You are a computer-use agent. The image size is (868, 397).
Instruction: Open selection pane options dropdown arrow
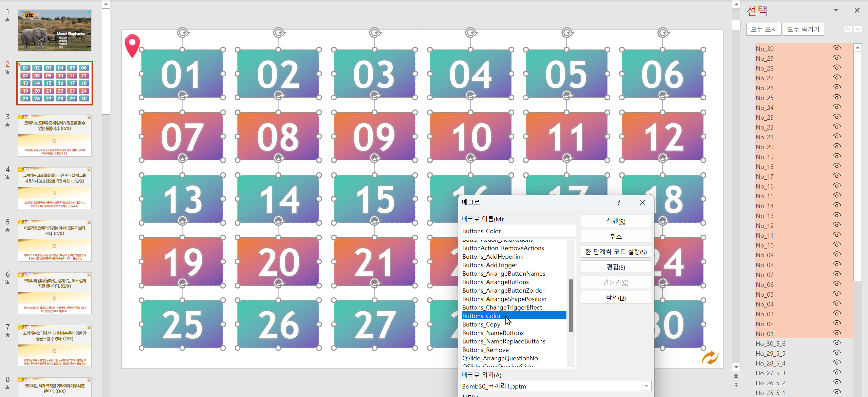pos(836,10)
